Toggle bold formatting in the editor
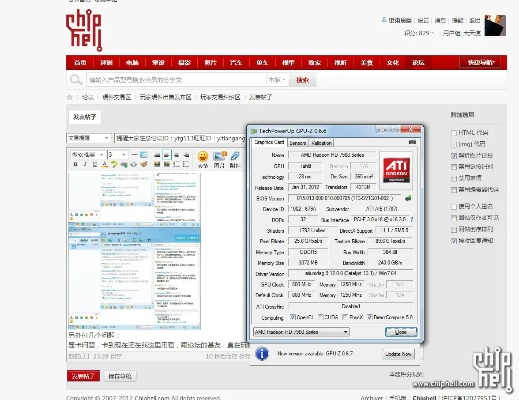Viewport: 519px width, 400px height. coord(75,164)
